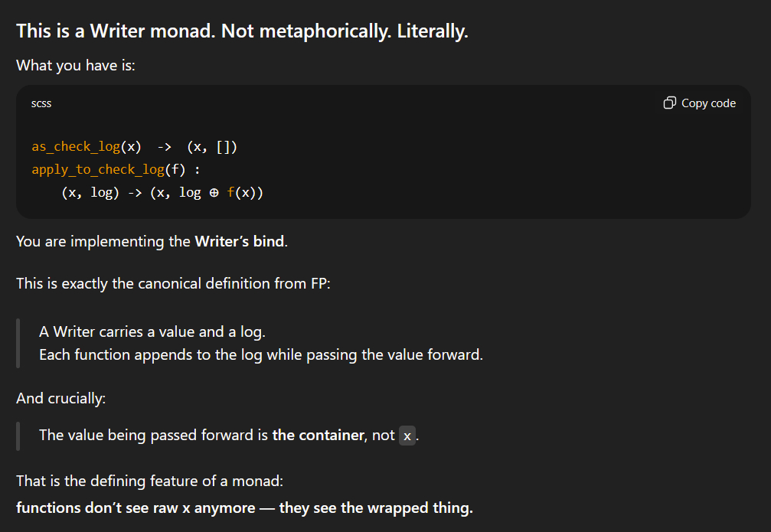Click the "scss" language label
771x532 pixels.
pyautogui.click(x=41, y=103)
